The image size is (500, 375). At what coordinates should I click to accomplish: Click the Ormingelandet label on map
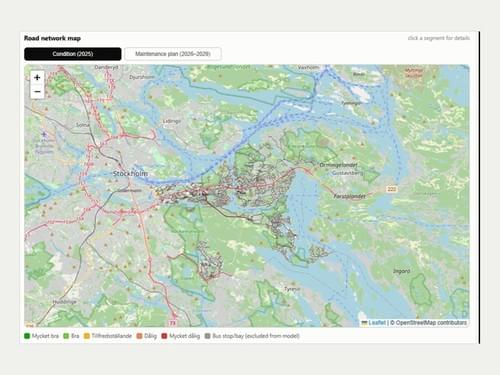tap(338, 165)
